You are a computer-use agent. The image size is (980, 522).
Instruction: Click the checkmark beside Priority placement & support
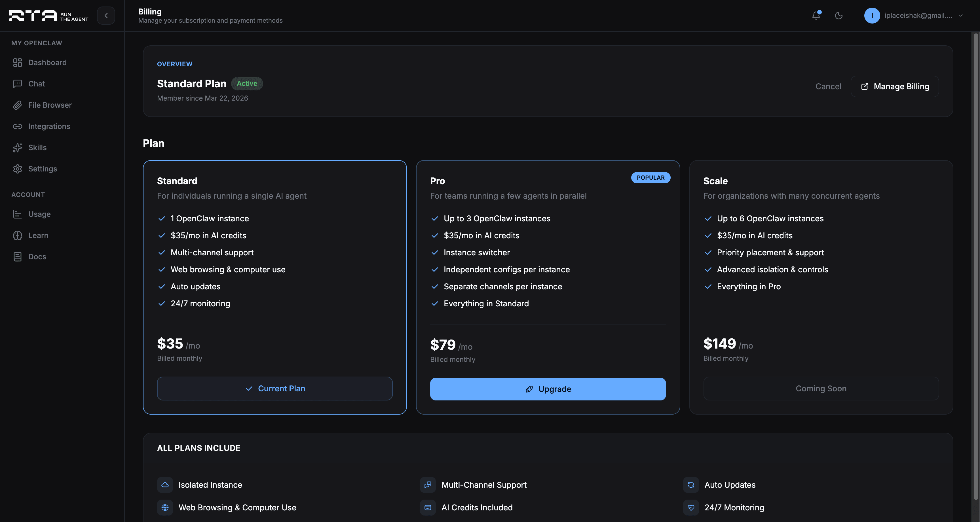click(x=708, y=253)
